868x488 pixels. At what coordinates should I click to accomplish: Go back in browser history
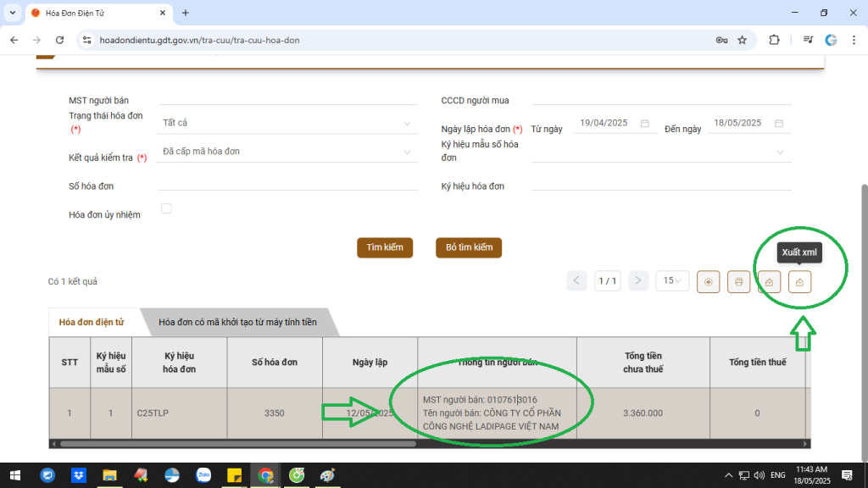(x=14, y=40)
